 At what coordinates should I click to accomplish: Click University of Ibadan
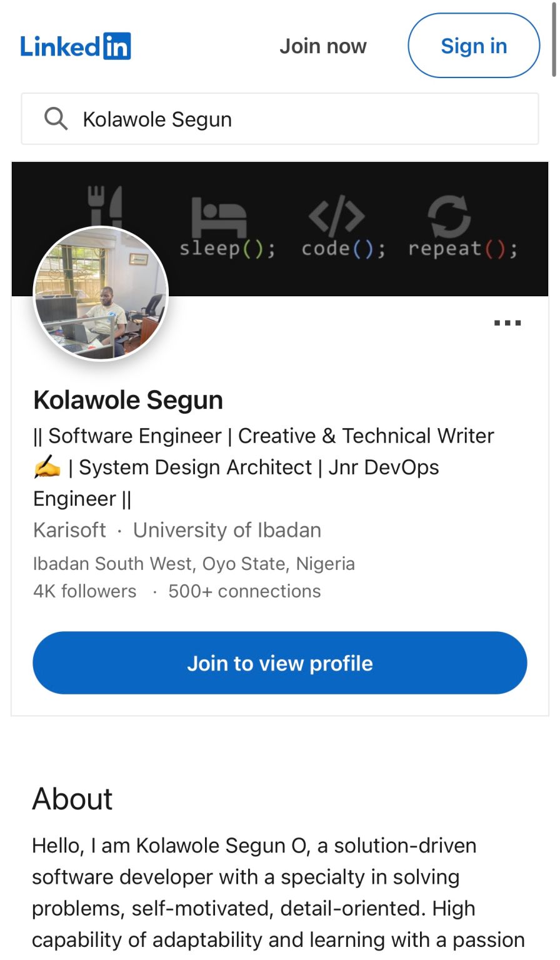pyautogui.click(x=227, y=530)
